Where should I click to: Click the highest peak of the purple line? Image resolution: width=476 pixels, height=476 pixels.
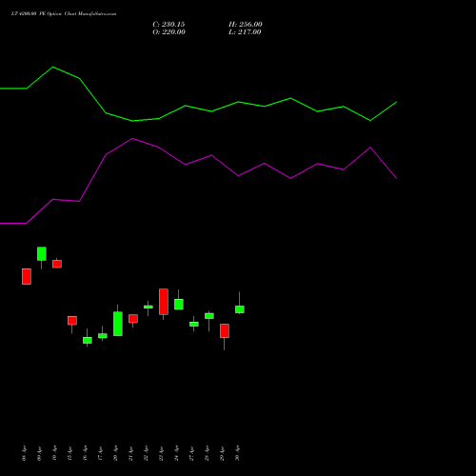132,138
